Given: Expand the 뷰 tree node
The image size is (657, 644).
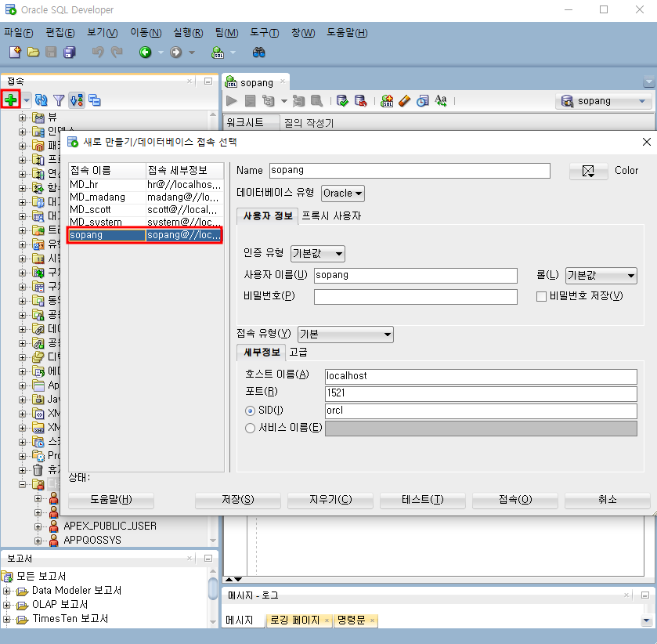Looking at the screenshot, I should pyautogui.click(x=23, y=118).
